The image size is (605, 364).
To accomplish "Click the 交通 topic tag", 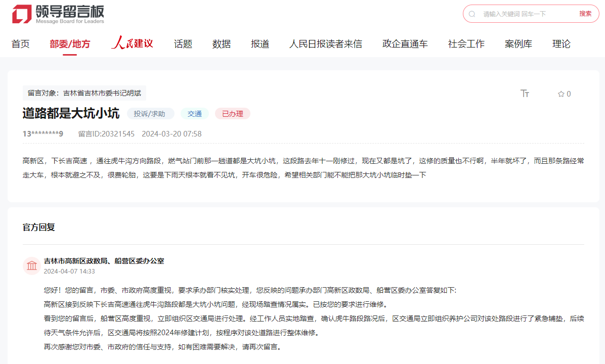I will [x=195, y=114].
